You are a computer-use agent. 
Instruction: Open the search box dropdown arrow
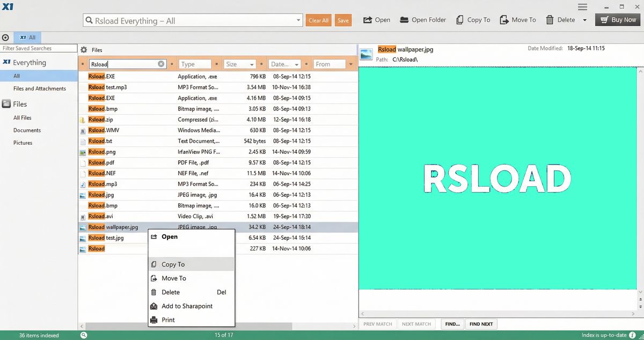click(299, 20)
